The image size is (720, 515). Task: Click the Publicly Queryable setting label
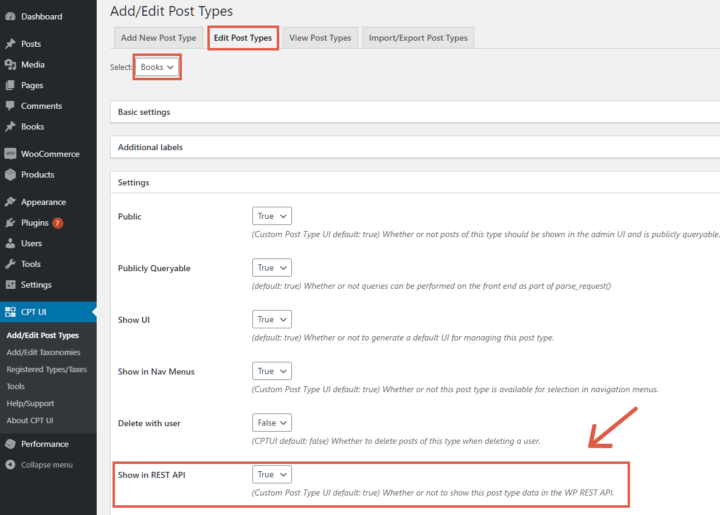coord(154,269)
